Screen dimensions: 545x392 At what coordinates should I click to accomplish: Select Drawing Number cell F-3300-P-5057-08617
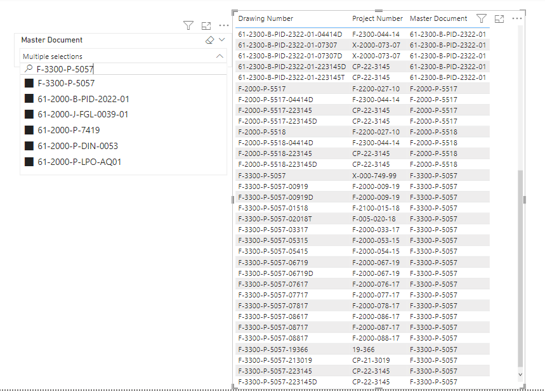tap(273, 317)
